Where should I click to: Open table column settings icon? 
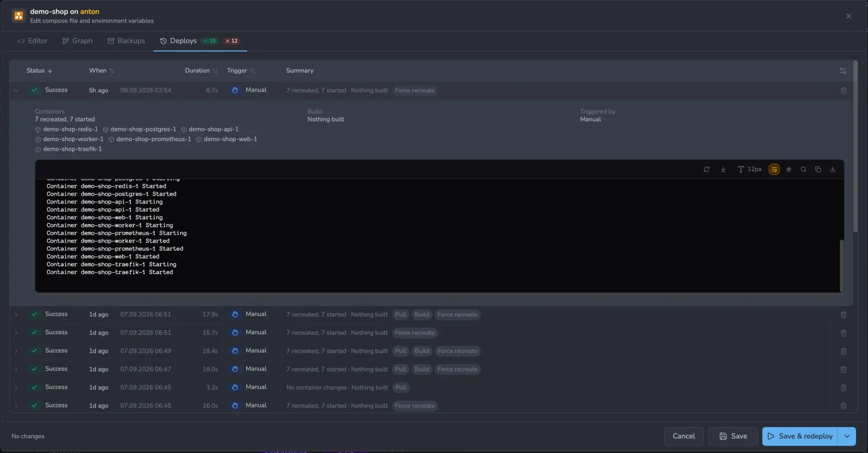843,71
